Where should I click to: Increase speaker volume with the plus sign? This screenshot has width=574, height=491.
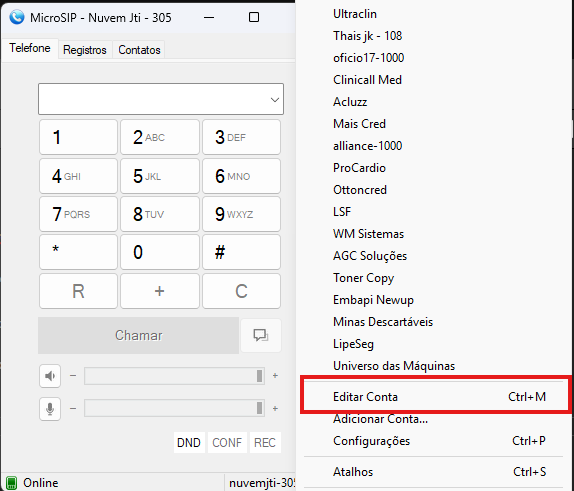[275, 376]
